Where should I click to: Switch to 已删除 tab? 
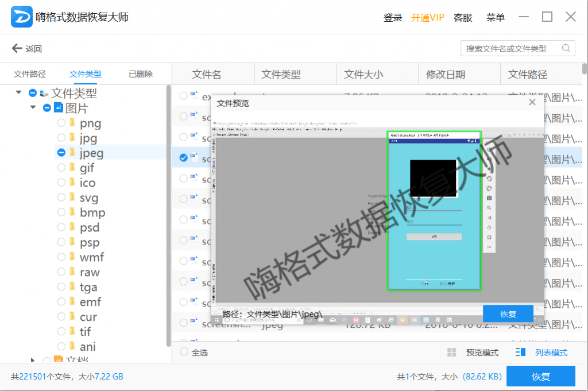click(x=141, y=74)
